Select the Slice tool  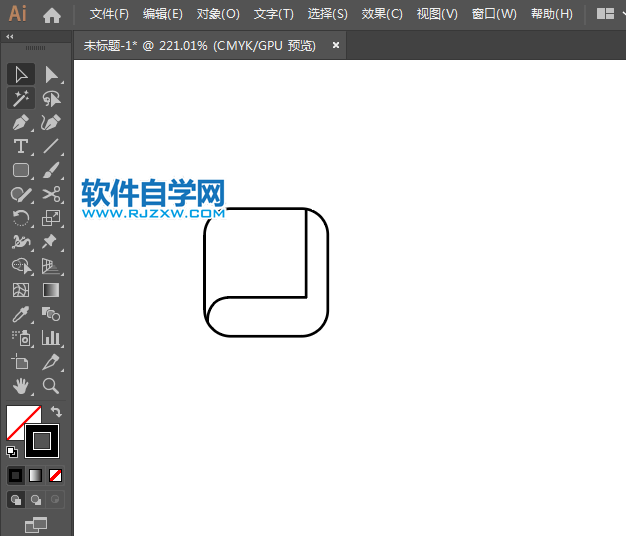pos(51,362)
